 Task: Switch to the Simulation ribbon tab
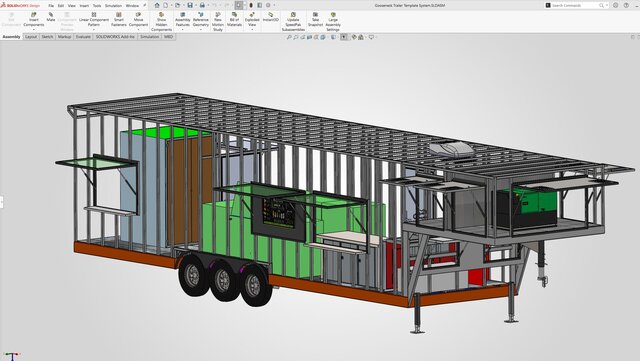coord(149,37)
